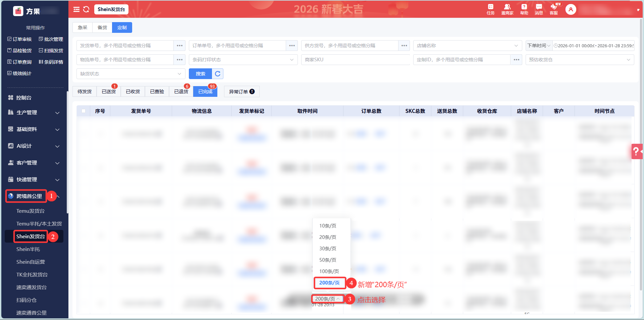
Task: Select the 已送货 status tab
Action: point(109,91)
